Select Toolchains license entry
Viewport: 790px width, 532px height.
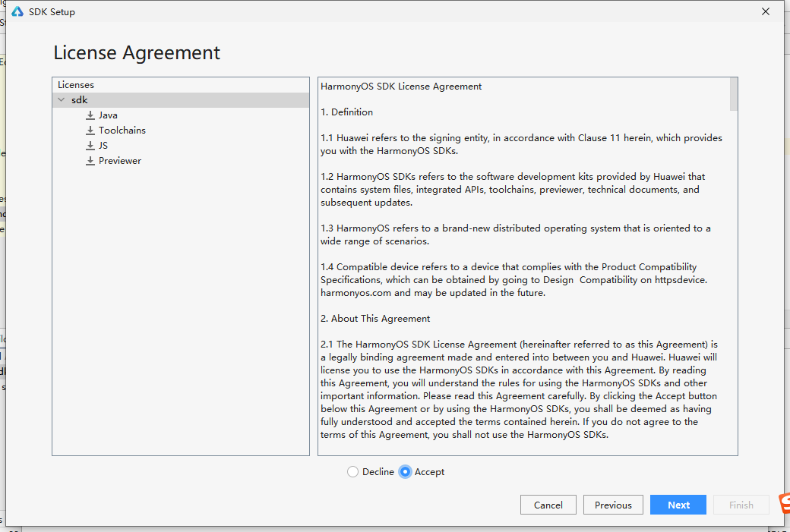point(122,131)
